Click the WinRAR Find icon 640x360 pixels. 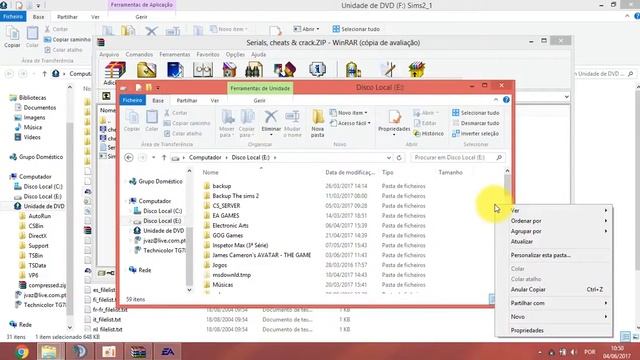(x=254, y=70)
